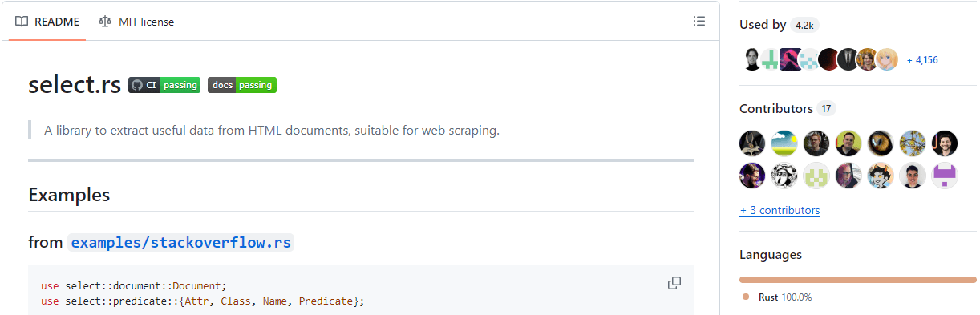Click the CI passing badge
This screenshot has width=980, height=315.
coord(164,85)
